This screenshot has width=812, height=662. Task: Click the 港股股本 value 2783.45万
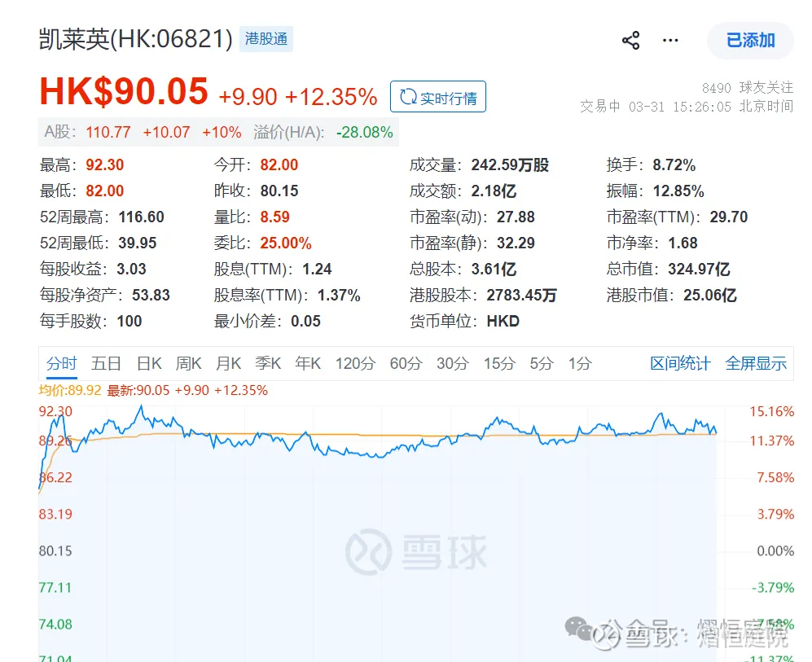pyautogui.click(x=521, y=295)
